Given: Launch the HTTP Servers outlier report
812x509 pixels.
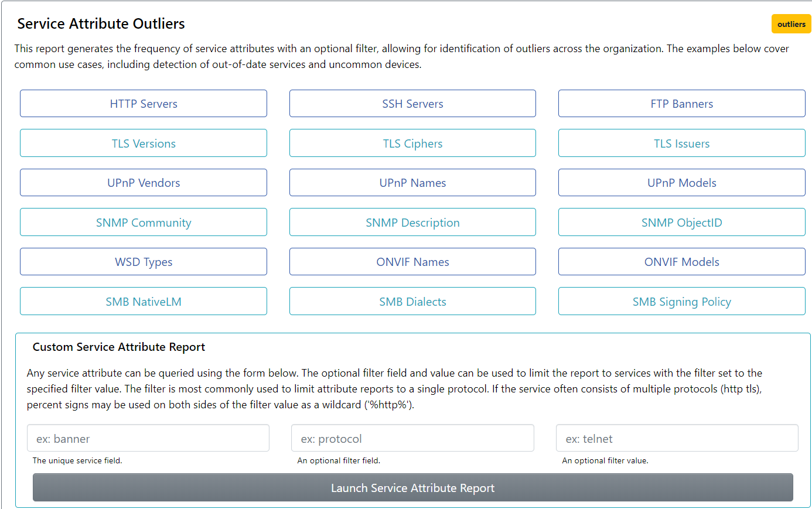Looking at the screenshot, I should [x=144, y=103].
